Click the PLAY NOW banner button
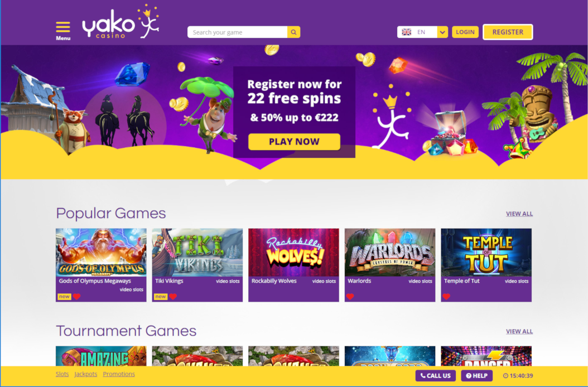 coord(294,142)
